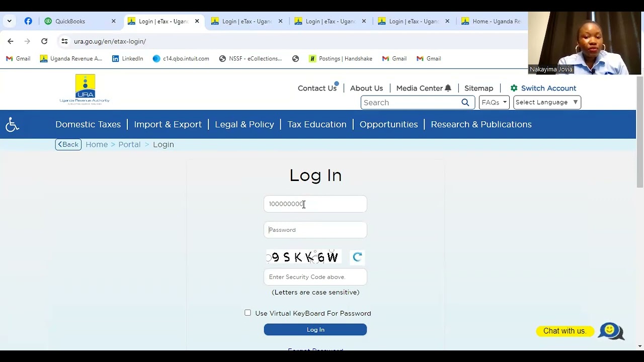Go to Portal in the breadcrumb

click(129, 144)
